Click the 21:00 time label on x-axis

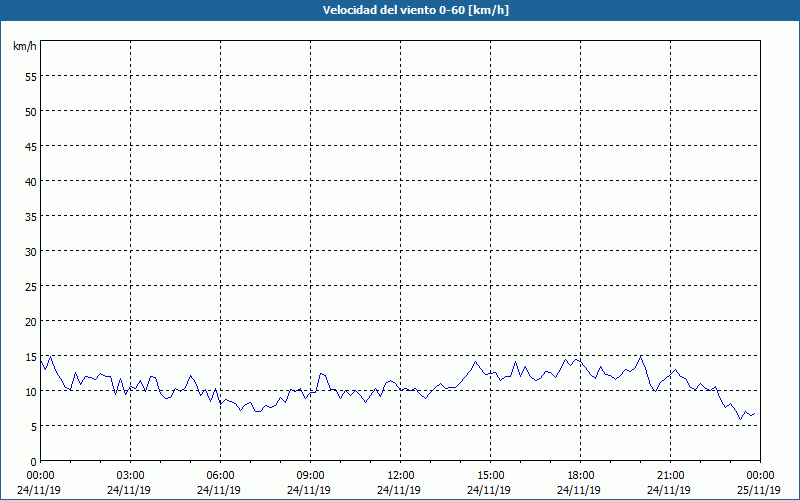670,476
